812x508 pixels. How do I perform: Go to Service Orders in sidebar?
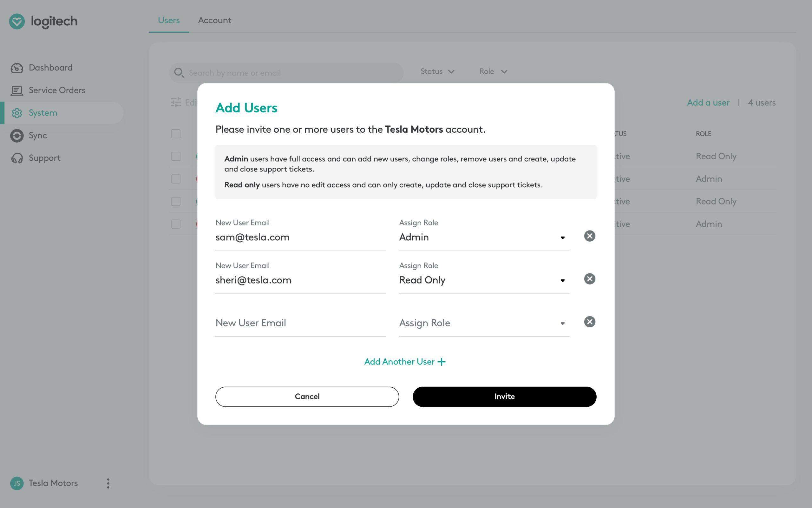[48, 90]
